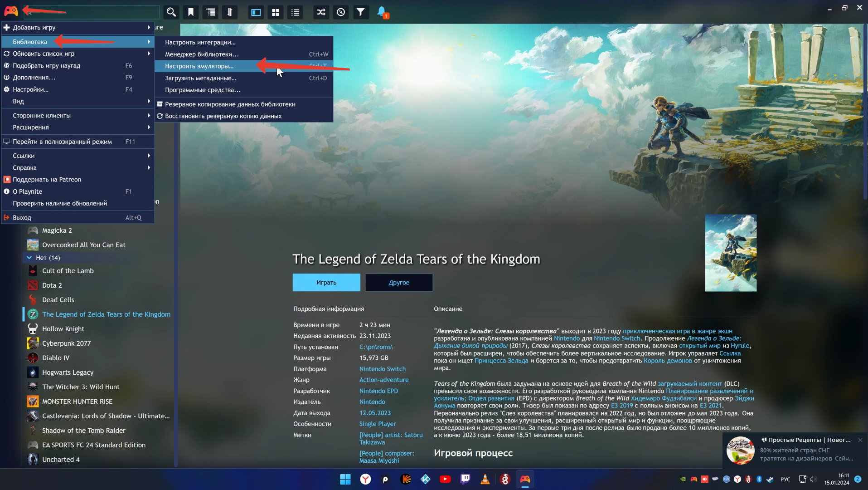Switch to details view mode icon

(x=256, y=12)
